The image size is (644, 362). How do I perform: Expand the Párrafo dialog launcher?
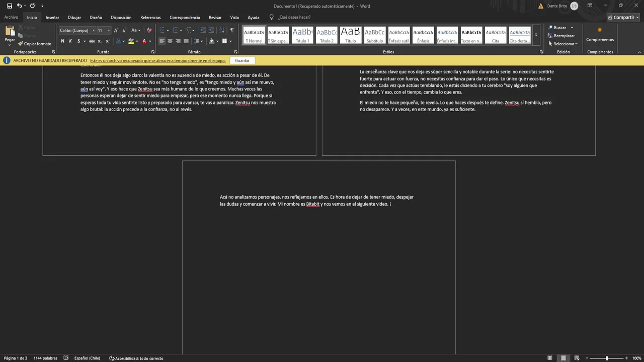point(235,52)
